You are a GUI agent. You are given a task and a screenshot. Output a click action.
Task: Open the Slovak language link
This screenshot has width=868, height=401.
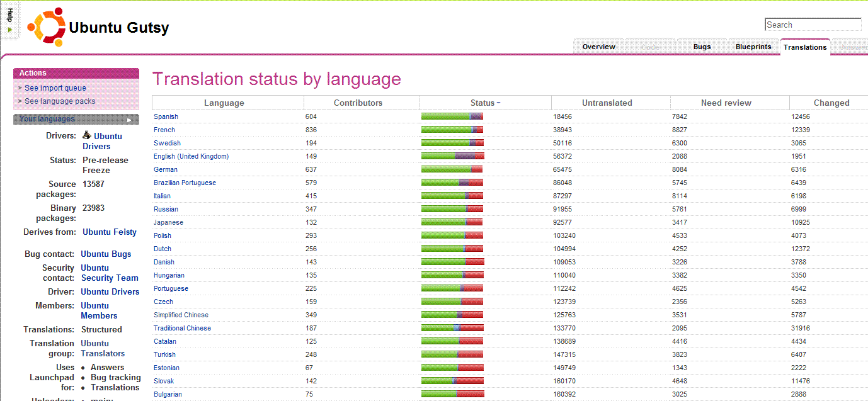(x=164, y=381)
